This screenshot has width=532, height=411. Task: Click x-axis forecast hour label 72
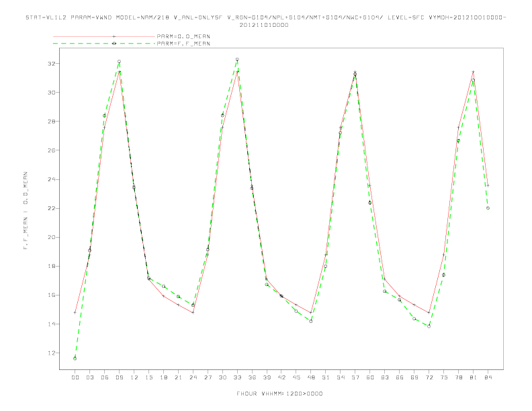pos(429,377)
